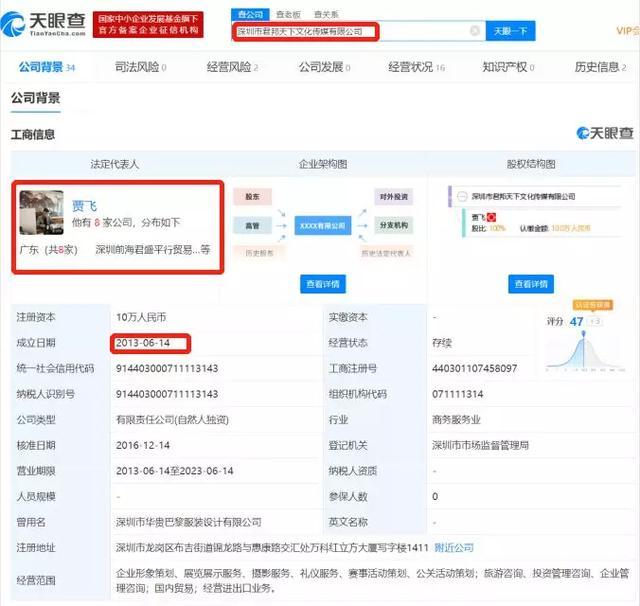Screen dimensions: 640x606
Task: Open the 公司背景 34 navigation tab
Action: (x=47, y=67)
